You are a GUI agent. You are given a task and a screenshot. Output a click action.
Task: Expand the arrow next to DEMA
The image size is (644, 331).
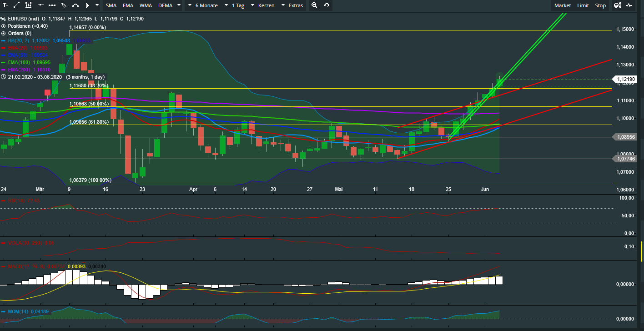pos(179,5)
